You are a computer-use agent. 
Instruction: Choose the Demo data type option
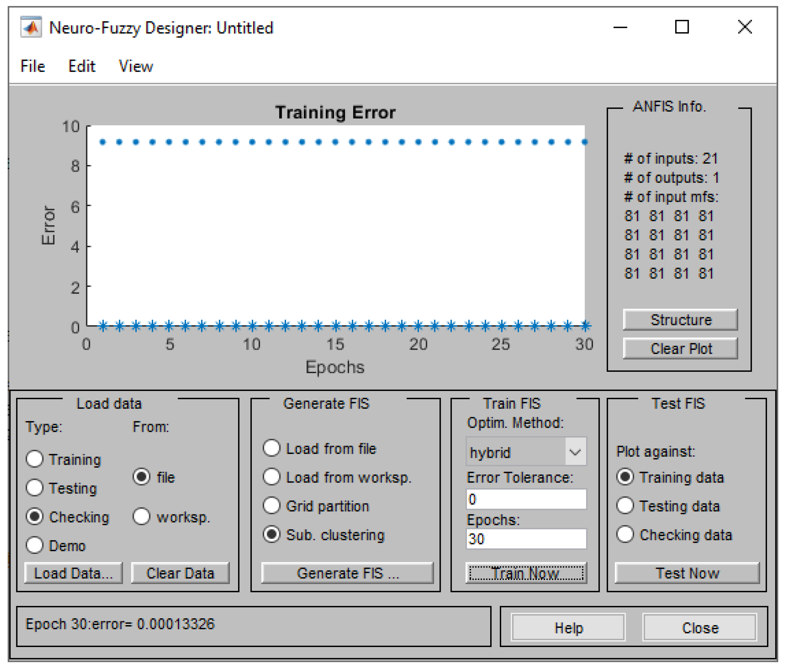coord(35,546)
